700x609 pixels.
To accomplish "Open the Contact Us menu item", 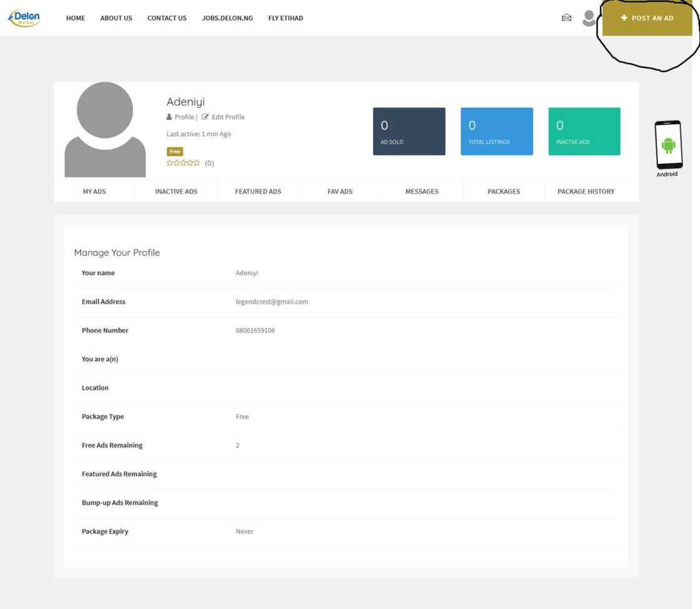I will click(167, 18).
